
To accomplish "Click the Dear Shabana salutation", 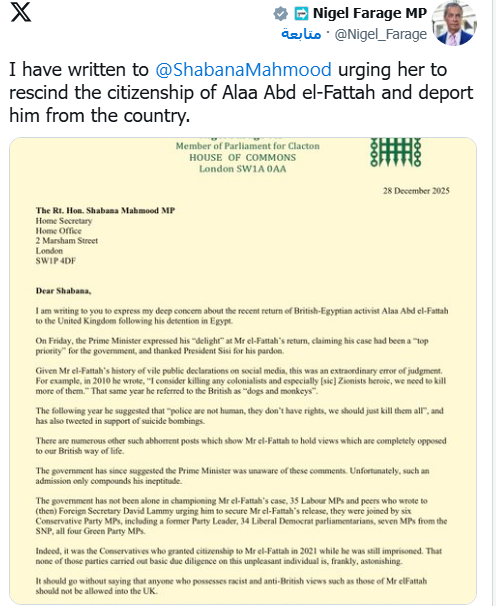I will point(63,291).
